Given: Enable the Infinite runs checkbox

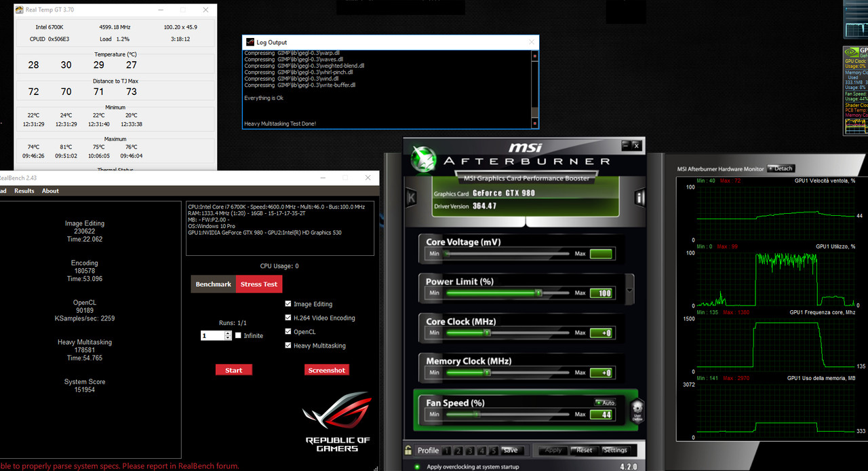Looking at the screenshot, I should tap(238, 335).
